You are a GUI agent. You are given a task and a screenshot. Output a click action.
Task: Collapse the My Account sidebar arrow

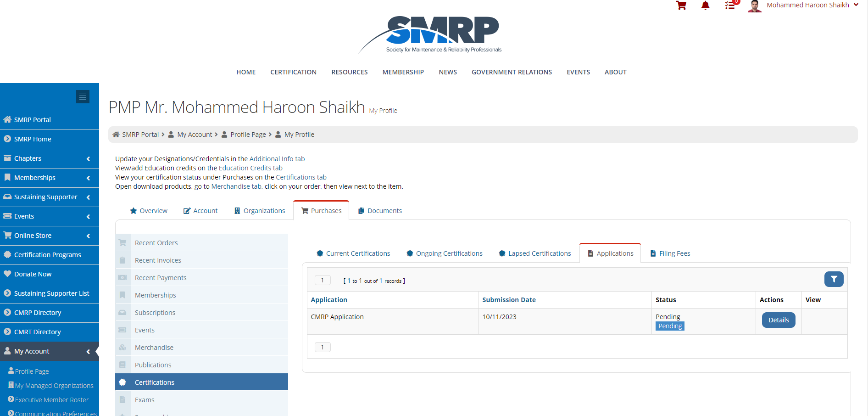tap(88, 352)
